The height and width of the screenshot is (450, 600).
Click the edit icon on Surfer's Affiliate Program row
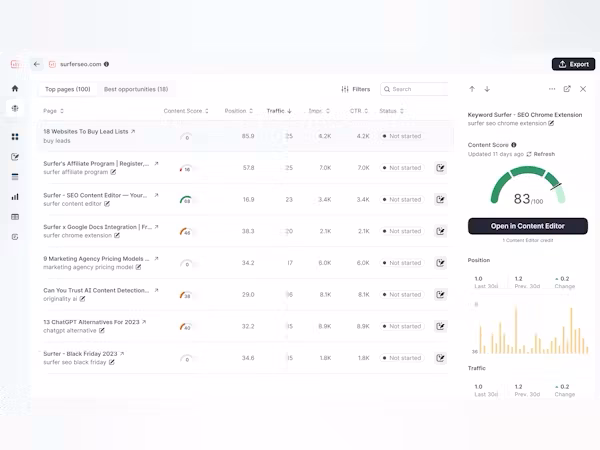tap(441, 168)
